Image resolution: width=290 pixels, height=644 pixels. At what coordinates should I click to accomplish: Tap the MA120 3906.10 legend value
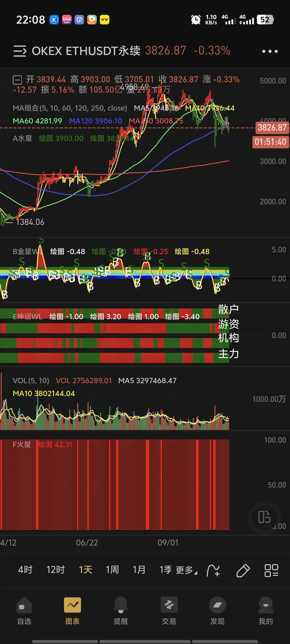click(x=96, y=121)
